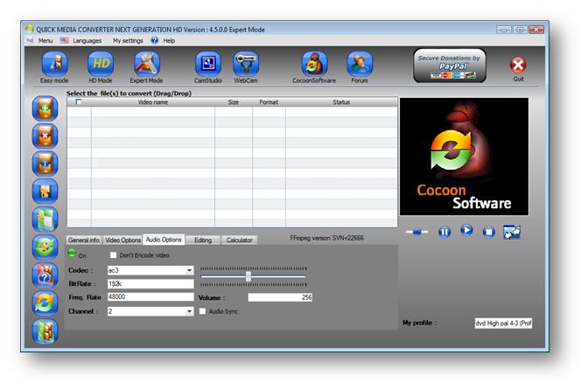Screen dimensions: 588x390
Task: Open the Menu menu
Action: click(45, 40)
